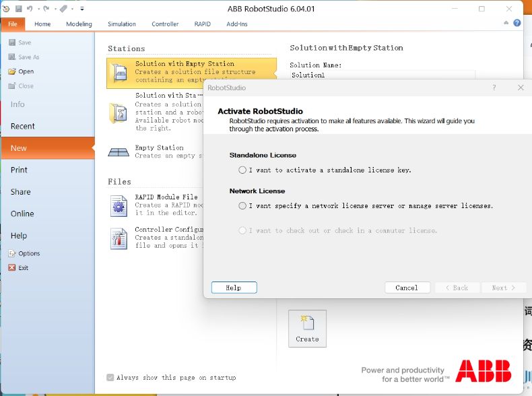Open the Customize Quick Access Toolbar dropdown
Image resolution: width=532 pixels, height=396 pixels.
[x=82, y=9]
